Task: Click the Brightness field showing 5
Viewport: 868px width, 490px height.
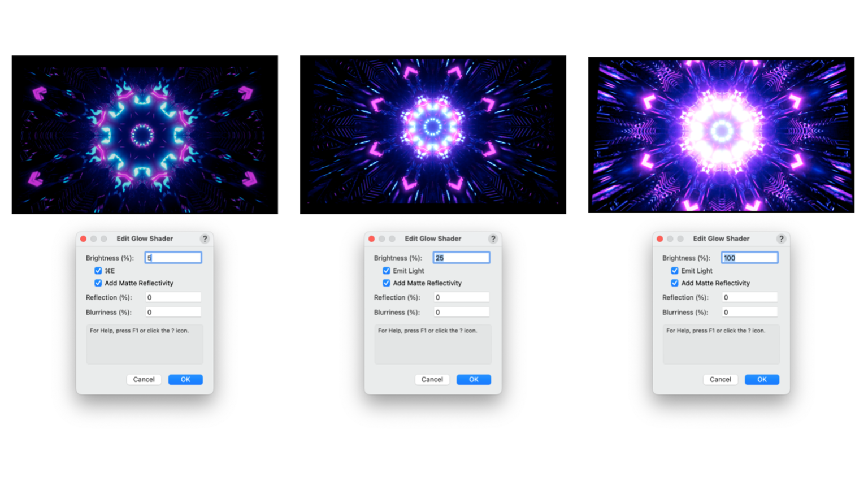Action: click(x=173, y=258)
